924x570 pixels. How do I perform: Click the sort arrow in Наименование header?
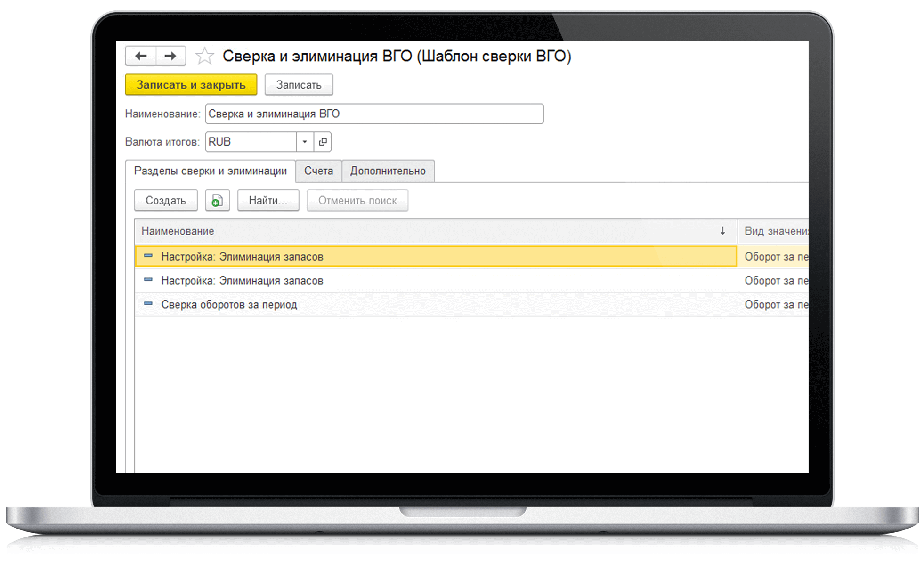click(722, 231)
